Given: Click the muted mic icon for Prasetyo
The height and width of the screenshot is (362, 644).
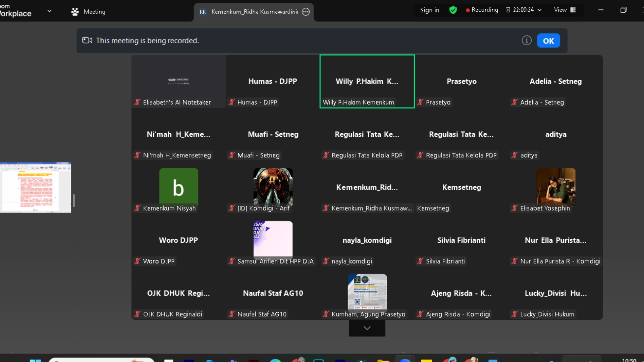Looking at the screenshot, I should click(420, 102).
